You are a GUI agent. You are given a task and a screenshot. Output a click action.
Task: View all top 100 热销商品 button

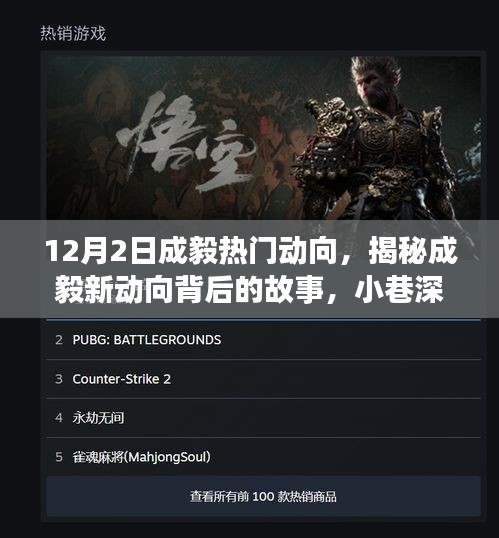[264, 496]
